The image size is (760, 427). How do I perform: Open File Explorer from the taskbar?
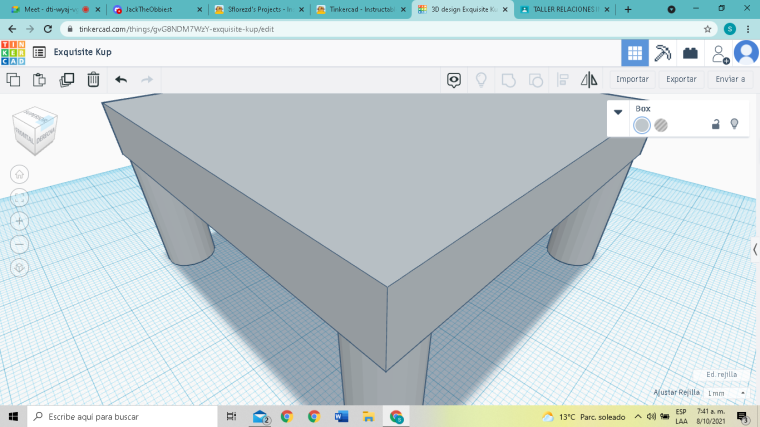[368, 416]
